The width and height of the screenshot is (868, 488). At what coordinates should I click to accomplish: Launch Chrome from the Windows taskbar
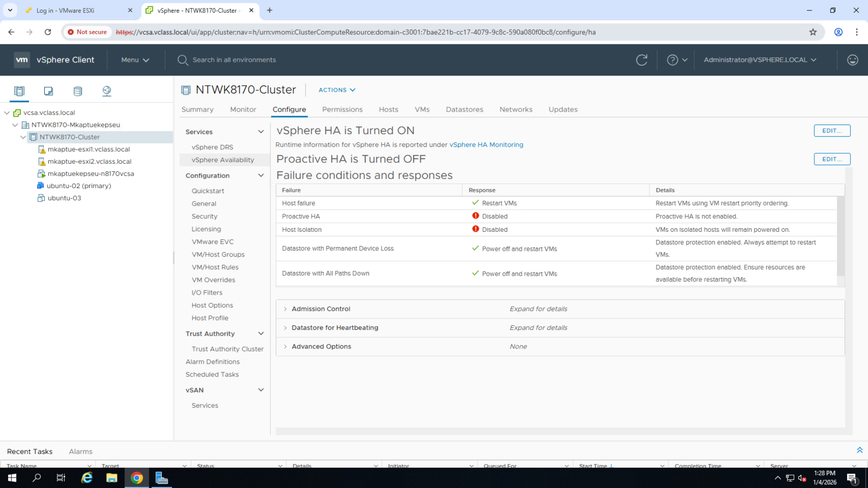pos(136,478)
